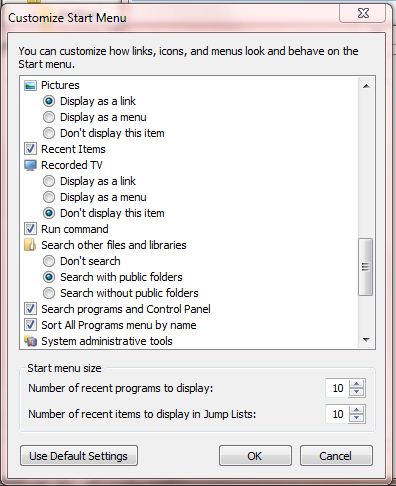Uncheck the Run command checkbox
396x486 pixels.
point(30,229)
